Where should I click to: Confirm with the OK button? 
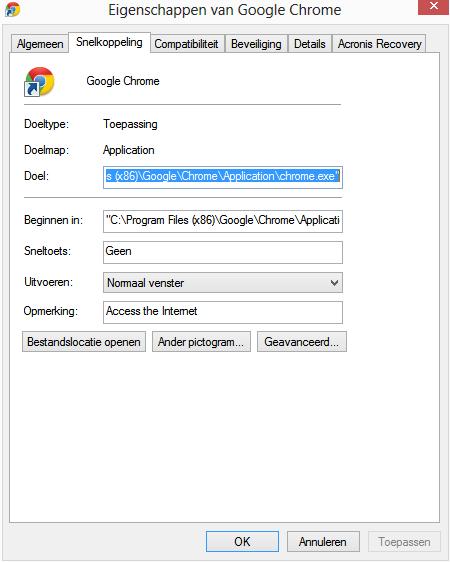tap(242, 542)
